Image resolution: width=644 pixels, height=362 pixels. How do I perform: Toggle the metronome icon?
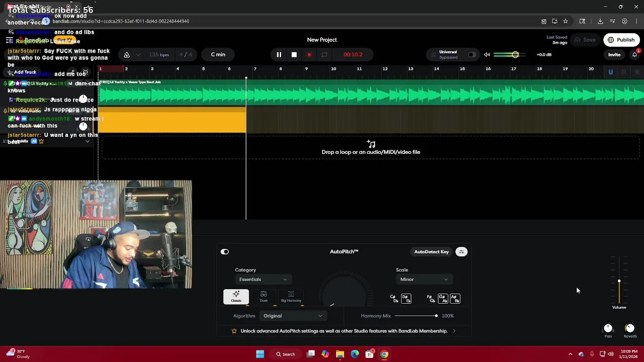127,54
